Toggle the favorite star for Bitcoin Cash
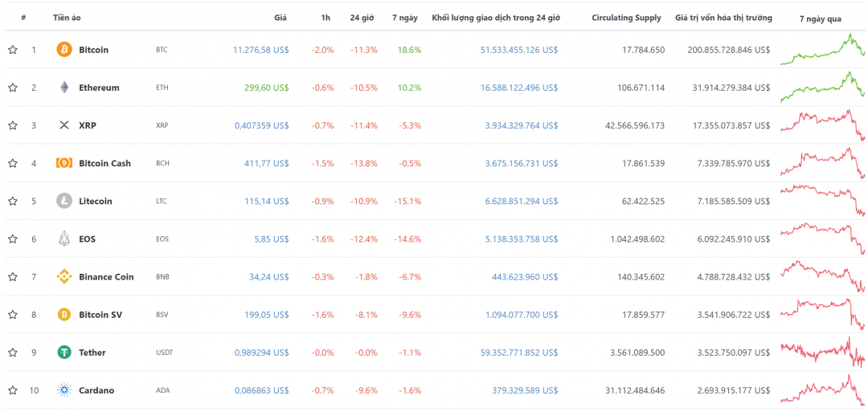Viewport: 868px width, 412px height. pyautogui.click(x=13, y=163)
